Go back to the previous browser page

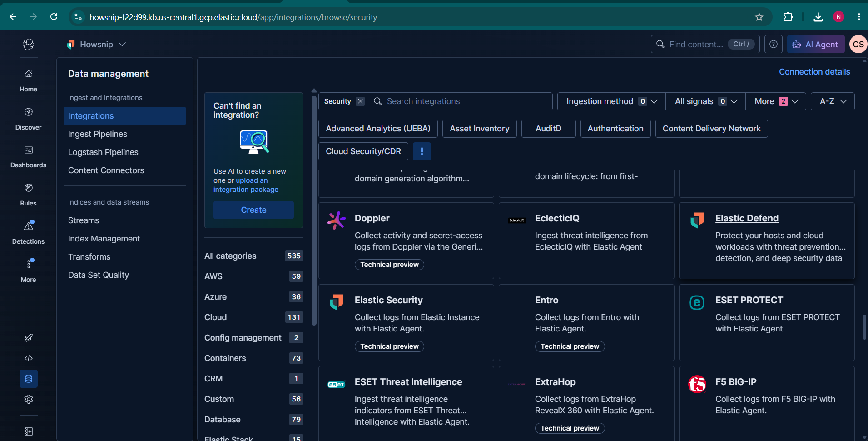pyautogui.click(x=13, y=17)
